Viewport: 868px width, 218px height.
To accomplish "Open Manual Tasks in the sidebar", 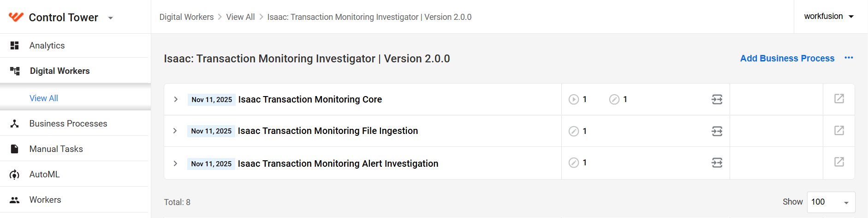I will [x=56, y=149].
